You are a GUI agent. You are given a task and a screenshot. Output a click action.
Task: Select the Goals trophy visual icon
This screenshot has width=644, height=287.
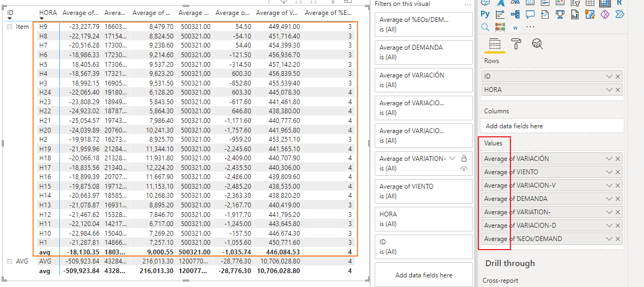[x=560, y=14]
